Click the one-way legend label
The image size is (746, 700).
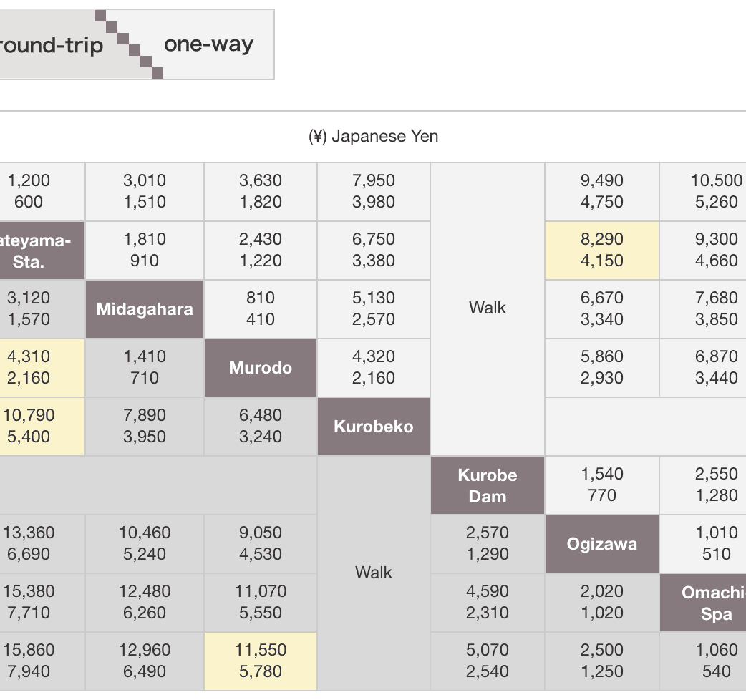pyautogui.click(x=208, y=44)
